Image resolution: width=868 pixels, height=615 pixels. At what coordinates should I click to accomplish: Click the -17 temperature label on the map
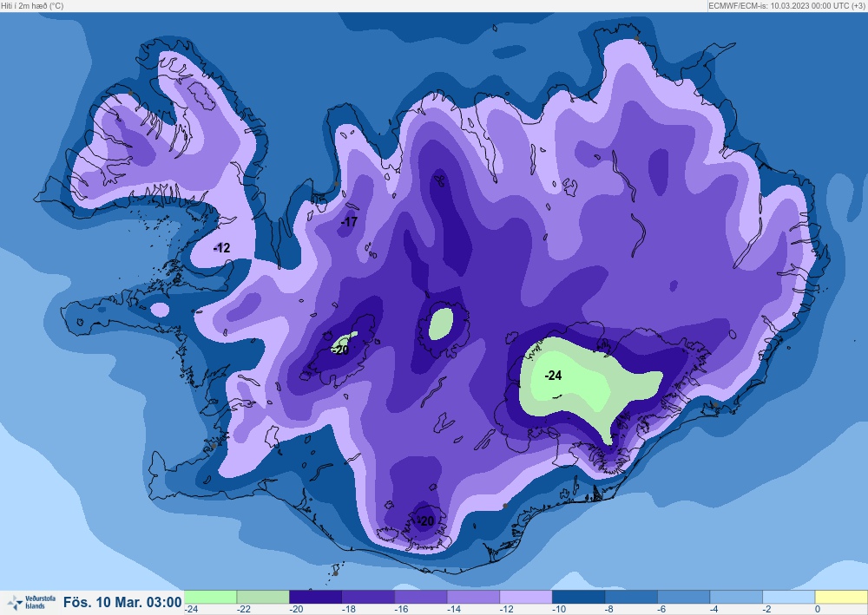click(349, 222)
